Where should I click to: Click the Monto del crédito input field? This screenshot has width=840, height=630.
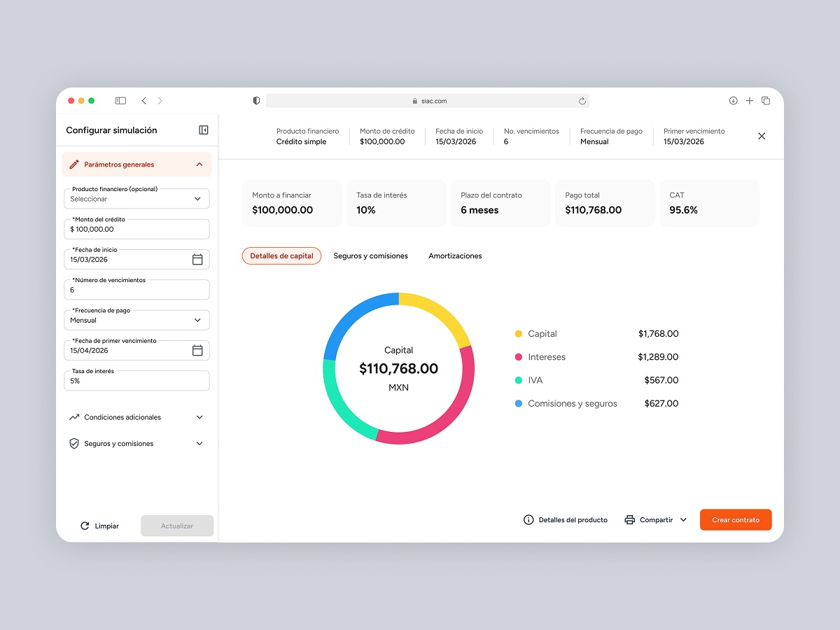136,229
